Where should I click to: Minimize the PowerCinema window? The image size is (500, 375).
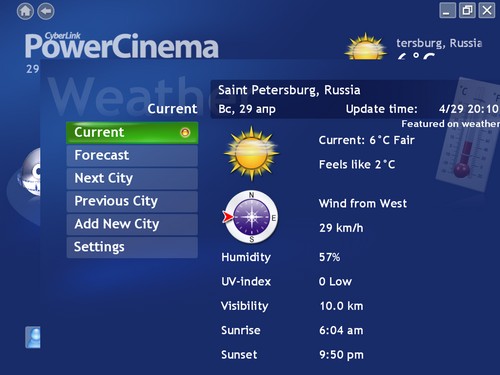pos(447,11)
